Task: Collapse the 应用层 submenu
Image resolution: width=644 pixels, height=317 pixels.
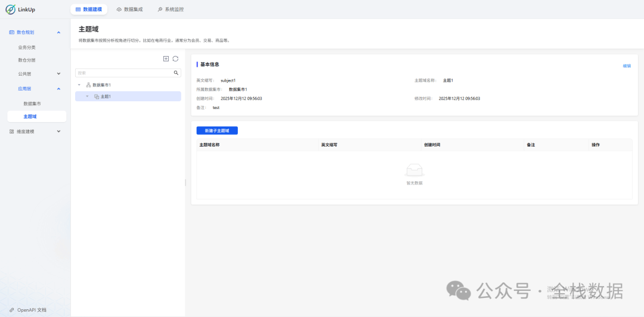Action: (58, 89)
